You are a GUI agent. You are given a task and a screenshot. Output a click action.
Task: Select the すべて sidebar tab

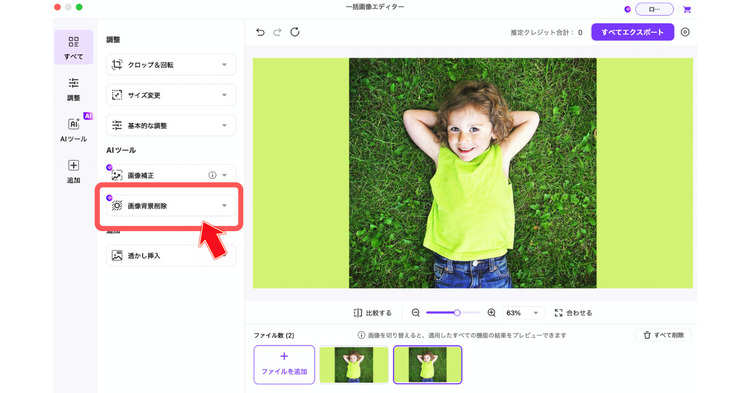[73, 47]
